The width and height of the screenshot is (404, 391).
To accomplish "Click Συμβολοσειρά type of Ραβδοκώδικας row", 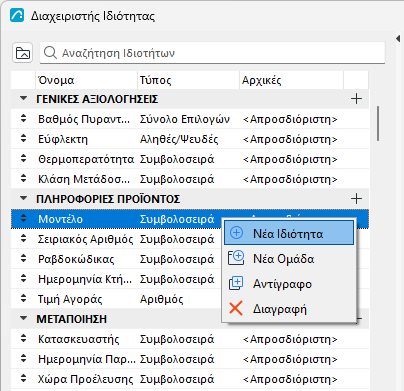I will [x=177, y=259].
